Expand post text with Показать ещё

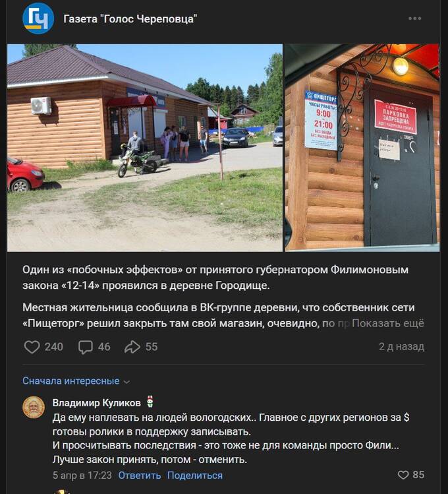pos(388,323)
